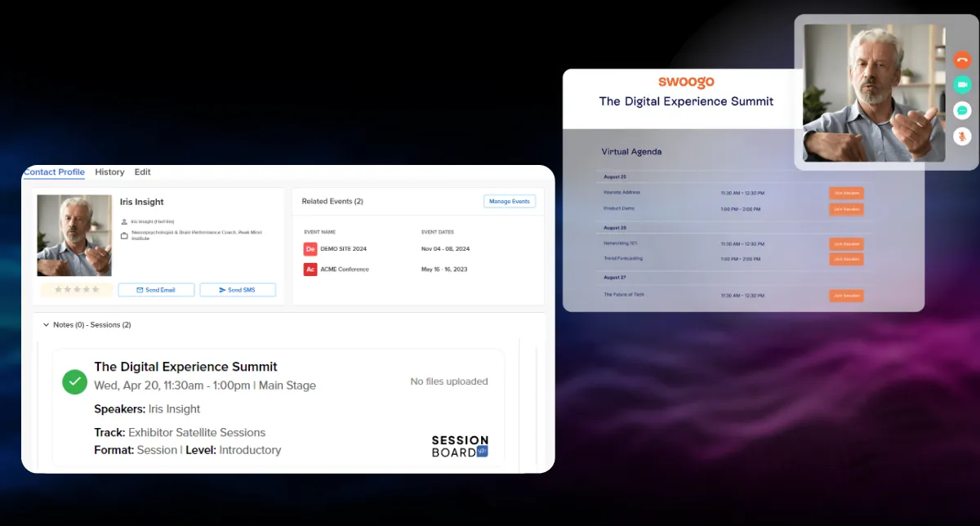Click the August 27 date header
The image size is (980, 526).
(x=615, y=279)
